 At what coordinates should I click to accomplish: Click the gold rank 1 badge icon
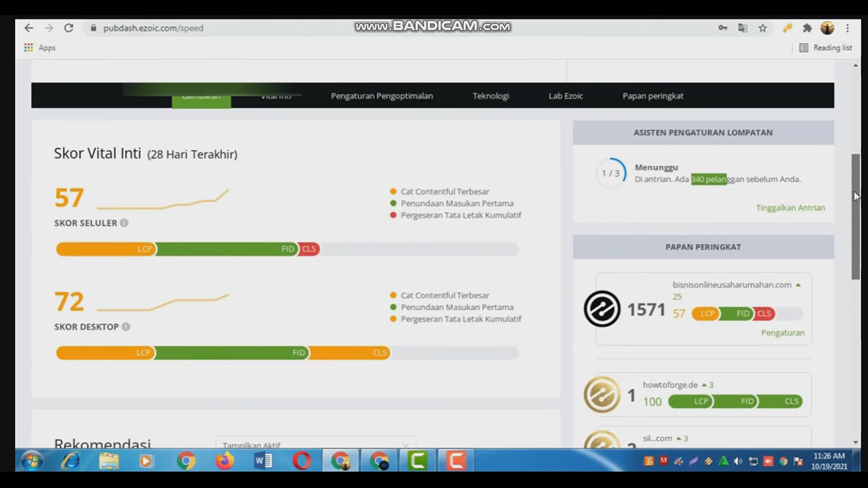pos(602,395)
